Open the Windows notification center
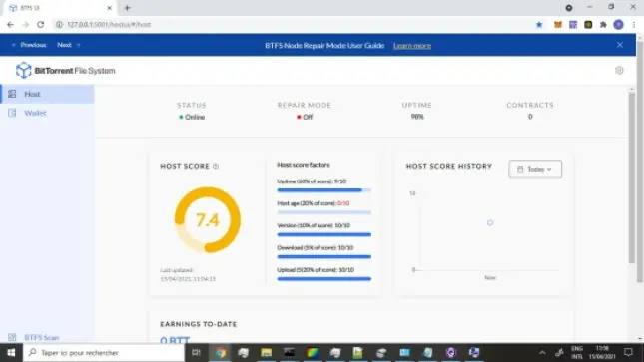This screenshot has width=644, height=362. tap(628, 353)
